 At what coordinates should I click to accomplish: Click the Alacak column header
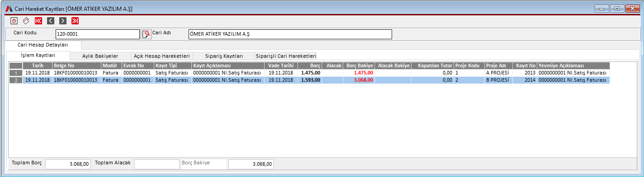pos(332,65)
